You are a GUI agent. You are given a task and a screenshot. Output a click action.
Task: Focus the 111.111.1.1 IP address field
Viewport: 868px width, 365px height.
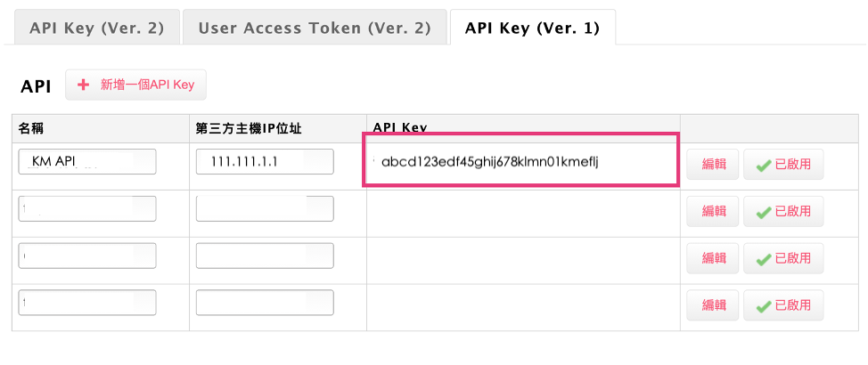(265, 162)
